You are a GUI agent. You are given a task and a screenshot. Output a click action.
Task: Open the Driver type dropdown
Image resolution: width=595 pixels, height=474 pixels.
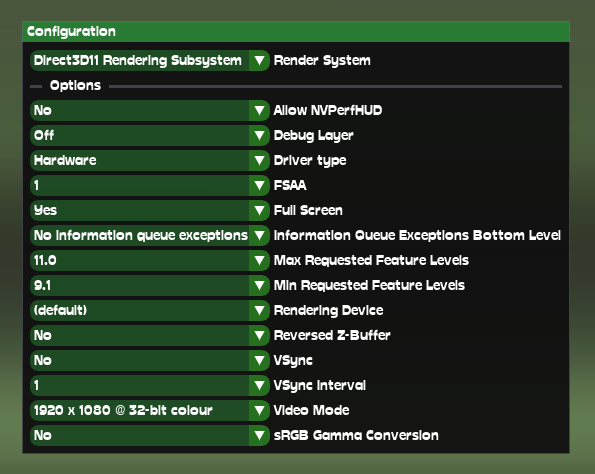point(150,161)
